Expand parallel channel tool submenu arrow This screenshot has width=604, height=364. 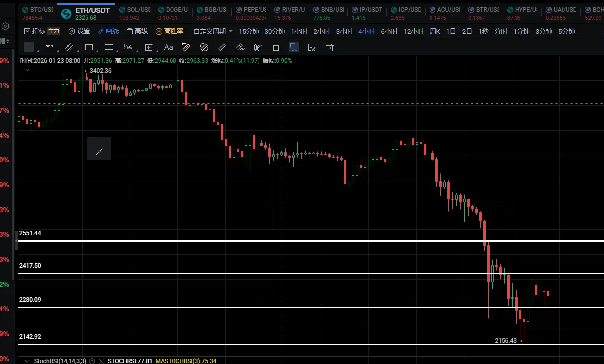point(78,50)
